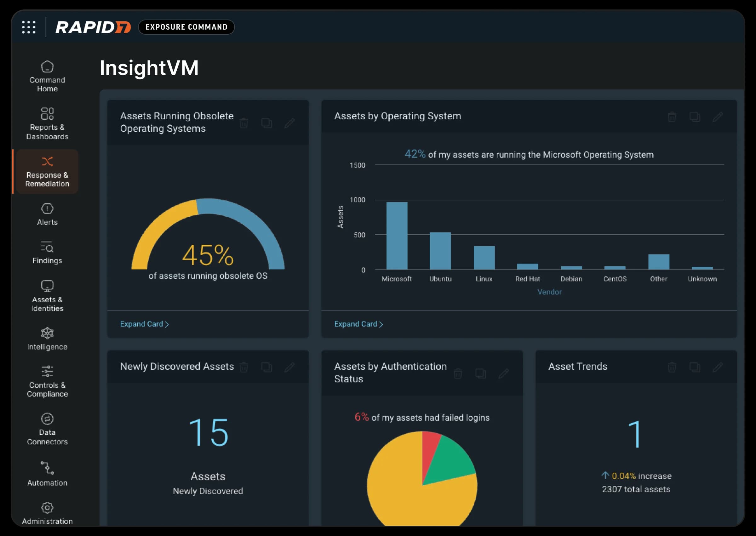Edit the Obsolete Operating Systems card
Image resolution: width=756 pixels, height=536 pixels.
point(289,123)
